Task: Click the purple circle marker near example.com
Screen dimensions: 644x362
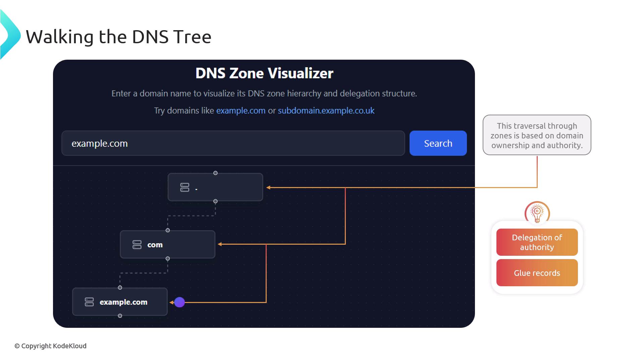Action: pos(179,302)
